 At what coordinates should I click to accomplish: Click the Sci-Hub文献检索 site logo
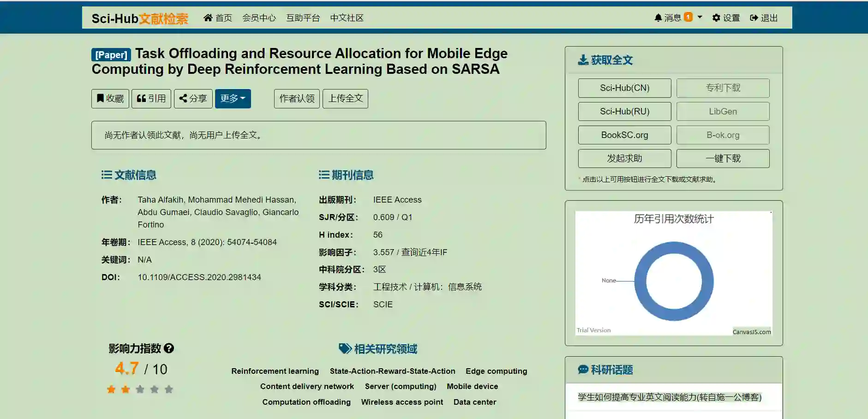(140, 18)
